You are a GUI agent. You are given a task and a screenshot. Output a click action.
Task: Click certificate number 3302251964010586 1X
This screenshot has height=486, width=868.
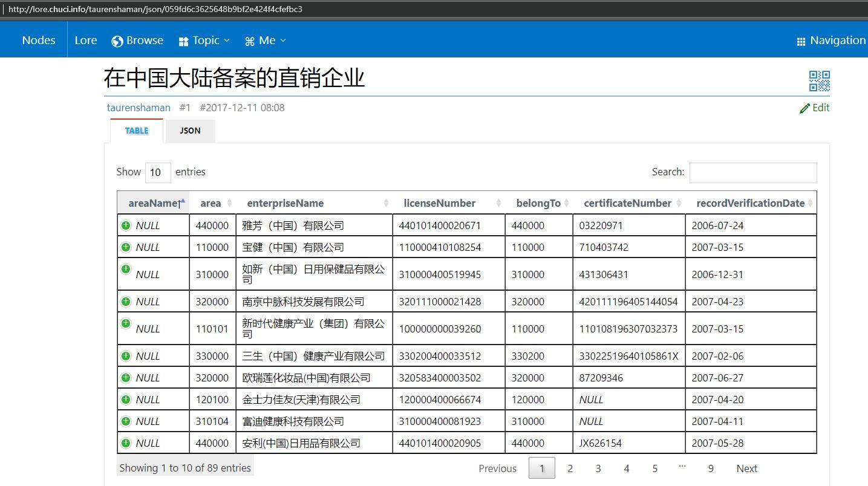(x=629, y=356)
